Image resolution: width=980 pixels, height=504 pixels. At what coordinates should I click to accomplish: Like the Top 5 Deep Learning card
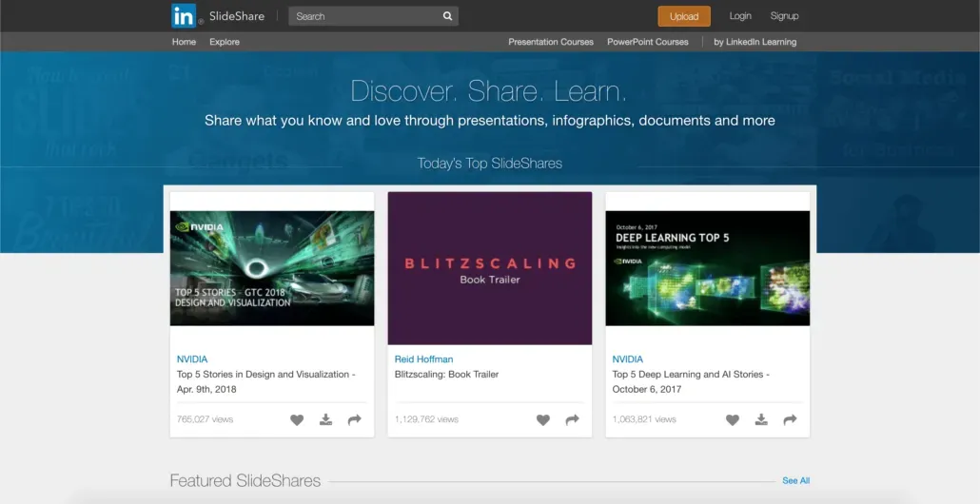733,419
